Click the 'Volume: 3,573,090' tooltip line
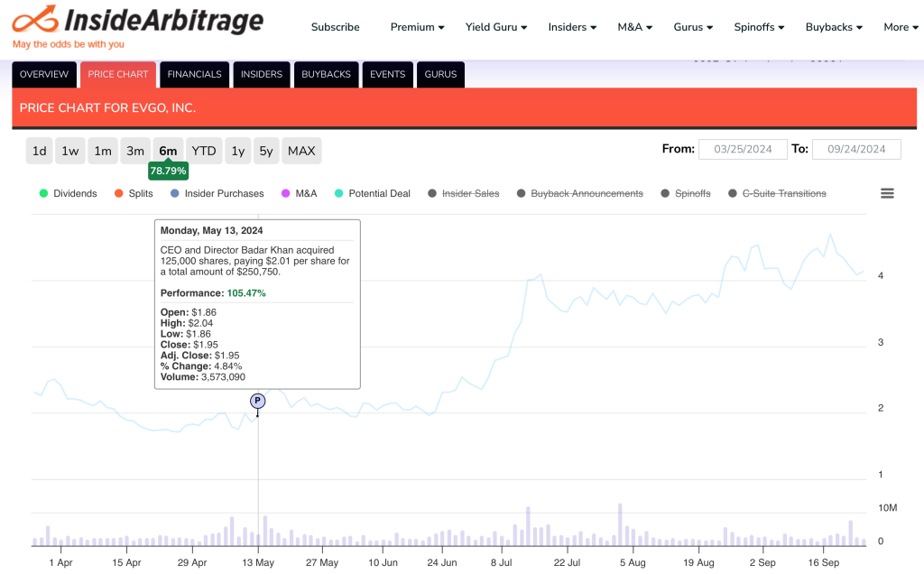Screen dimensions: 924x574 [x=203, y=377]
